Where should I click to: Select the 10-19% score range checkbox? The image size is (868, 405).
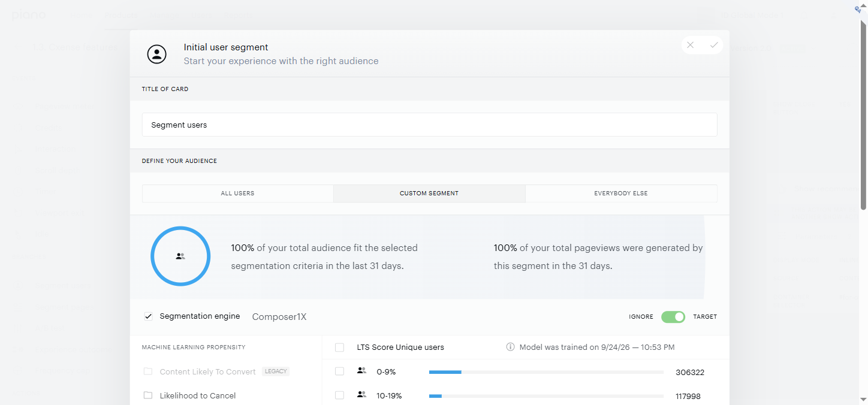[339, 395]
